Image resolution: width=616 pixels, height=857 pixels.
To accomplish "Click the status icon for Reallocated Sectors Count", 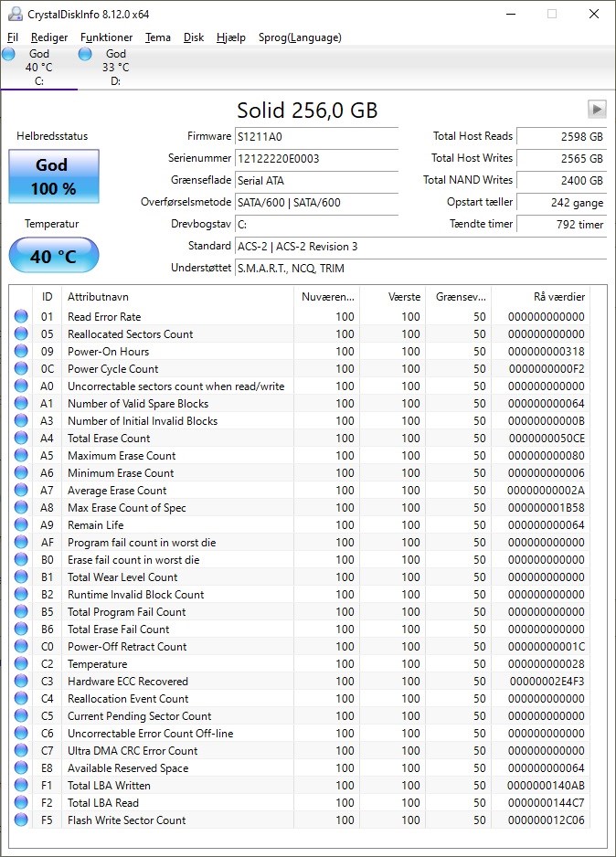I will pos(21,333).
